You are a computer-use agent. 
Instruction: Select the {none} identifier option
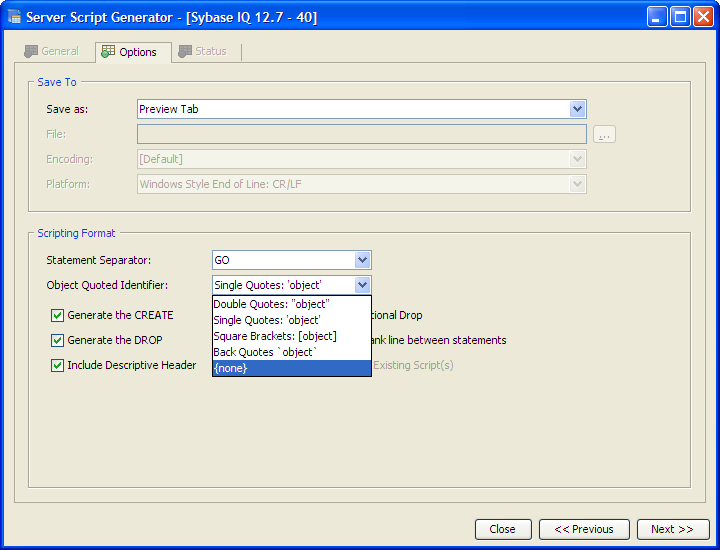(x=292, y=368)
